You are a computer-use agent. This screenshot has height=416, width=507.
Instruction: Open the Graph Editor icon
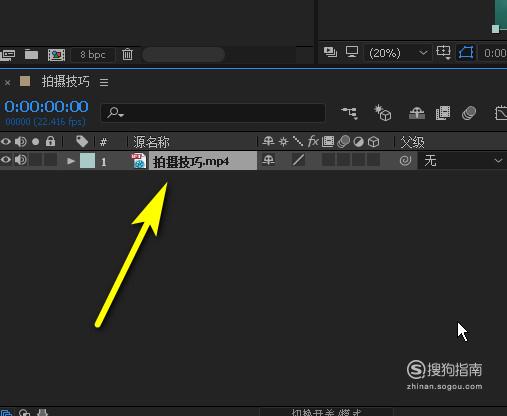(501, 113)
